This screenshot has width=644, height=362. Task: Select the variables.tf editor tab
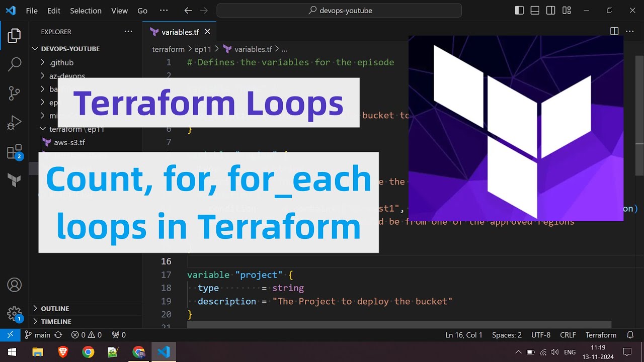[x=180, y=32]
